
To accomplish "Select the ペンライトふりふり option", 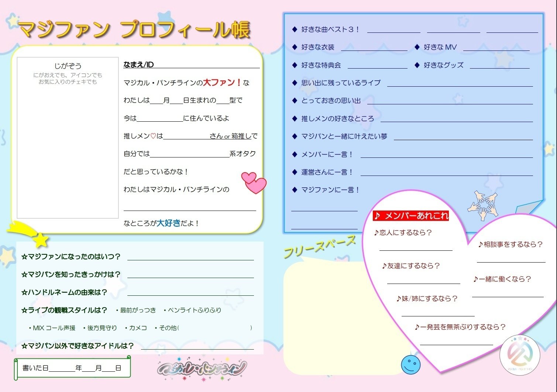I will tap(192, 310).
